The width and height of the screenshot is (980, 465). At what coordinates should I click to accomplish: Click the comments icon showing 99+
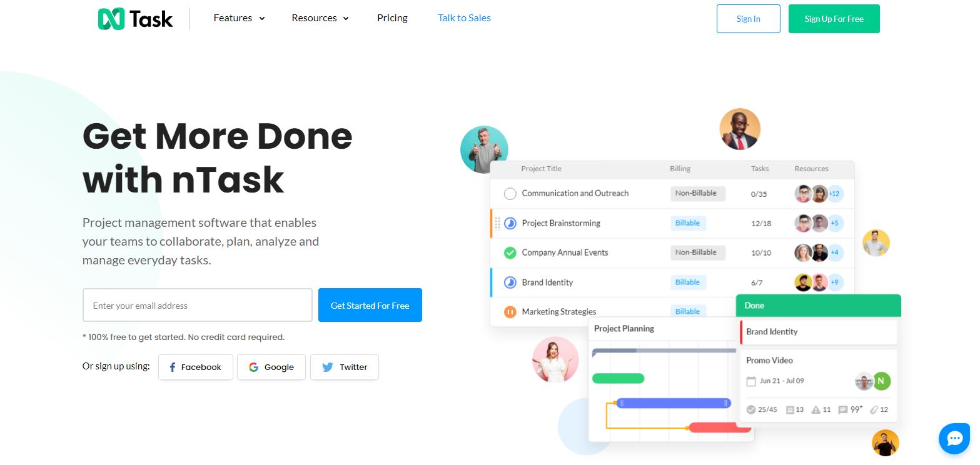click(x=842, y=410)
